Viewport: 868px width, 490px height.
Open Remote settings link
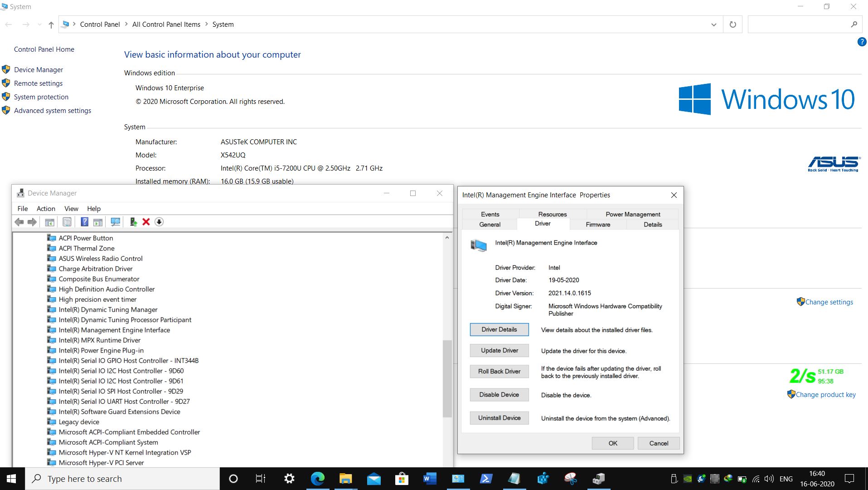[x=39, y=83]
